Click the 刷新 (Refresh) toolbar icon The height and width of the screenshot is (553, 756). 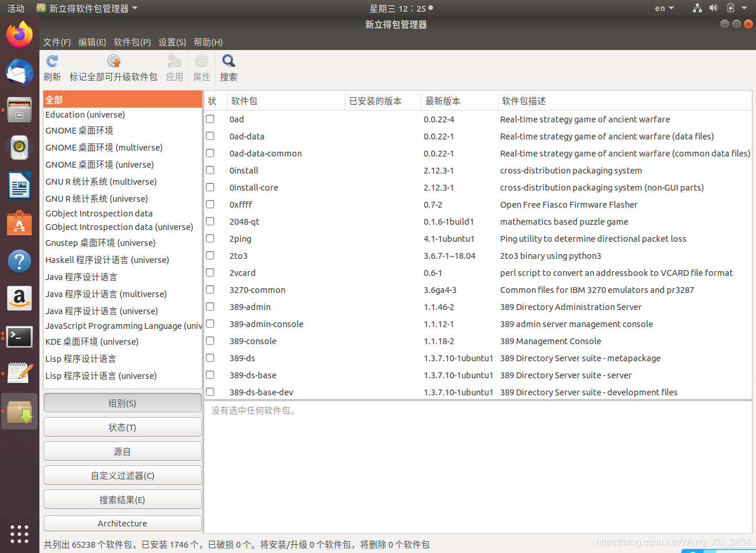pyautogui.click(x=52, y=66)
